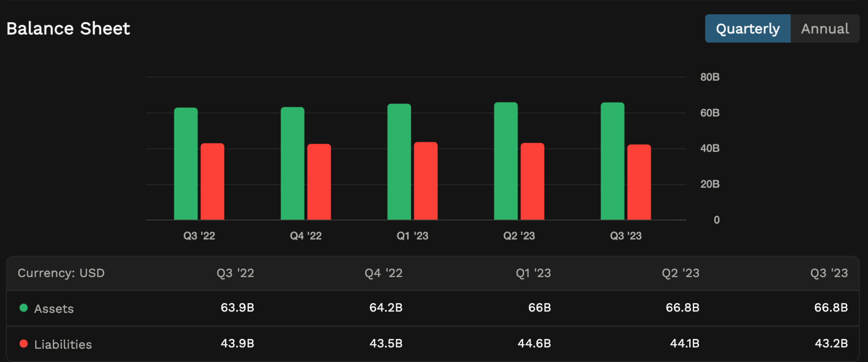Image resolution: width=868 pixels, height=362 pixels.
Task: Click the Q2 '23 green assets bar
Action: 506,161
